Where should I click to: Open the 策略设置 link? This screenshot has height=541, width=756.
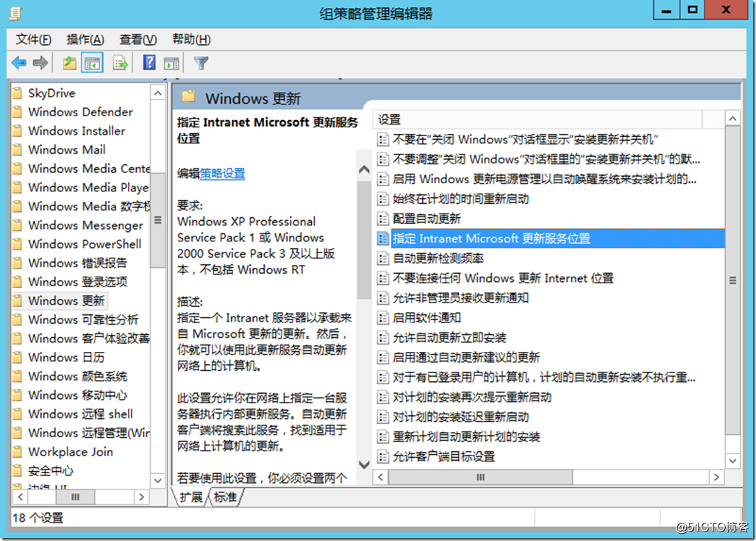(x=222, y=174)
